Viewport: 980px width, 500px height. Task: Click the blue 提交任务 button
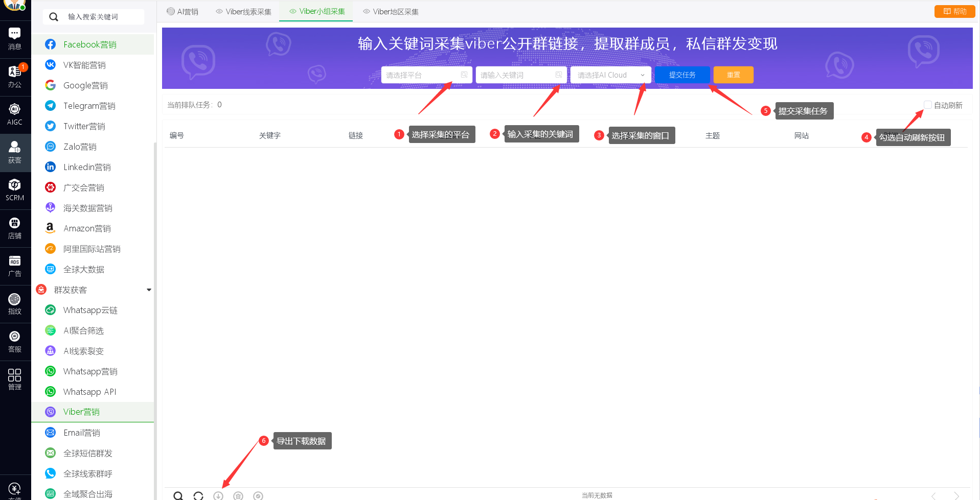pos(682,75)
